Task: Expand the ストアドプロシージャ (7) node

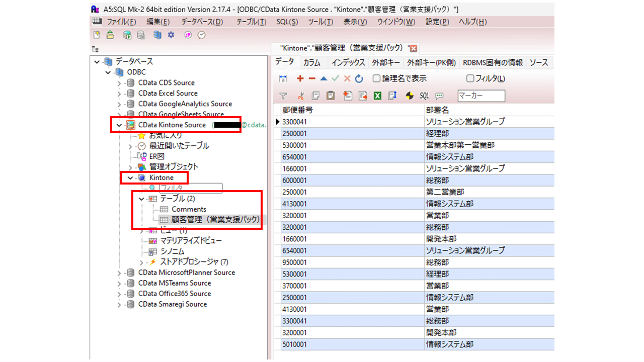Action: pyautogui.click(x=142, y=262)
